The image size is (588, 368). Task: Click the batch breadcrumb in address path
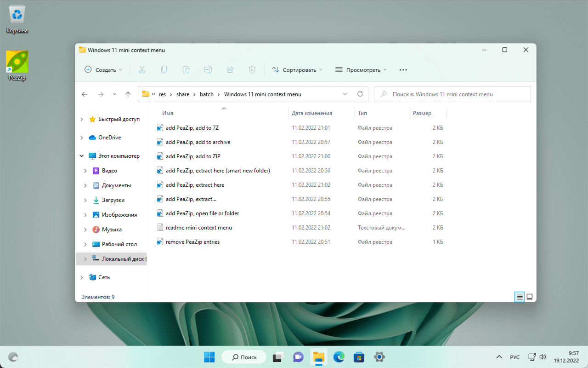point(207,94)
